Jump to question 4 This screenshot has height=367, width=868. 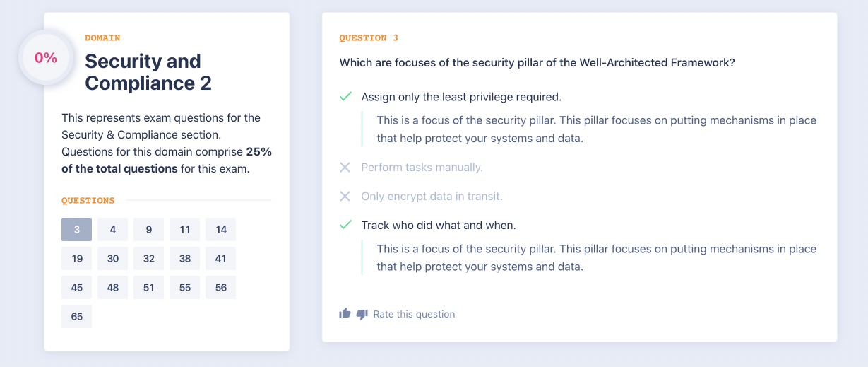coord(112,230)
